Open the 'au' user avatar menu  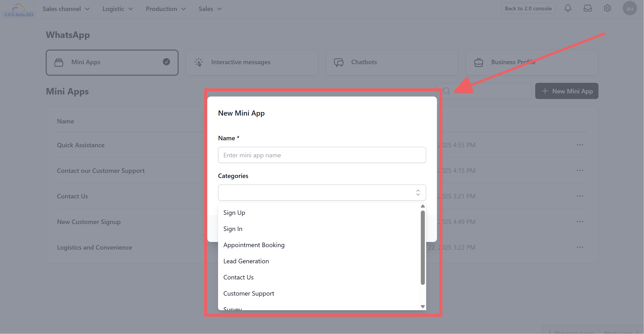click(x=629, y=8)
